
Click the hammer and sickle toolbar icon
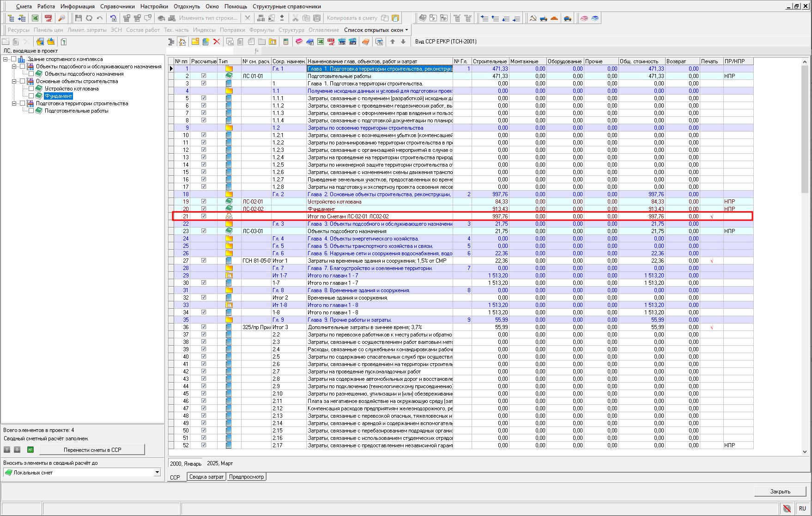point(533,18)
